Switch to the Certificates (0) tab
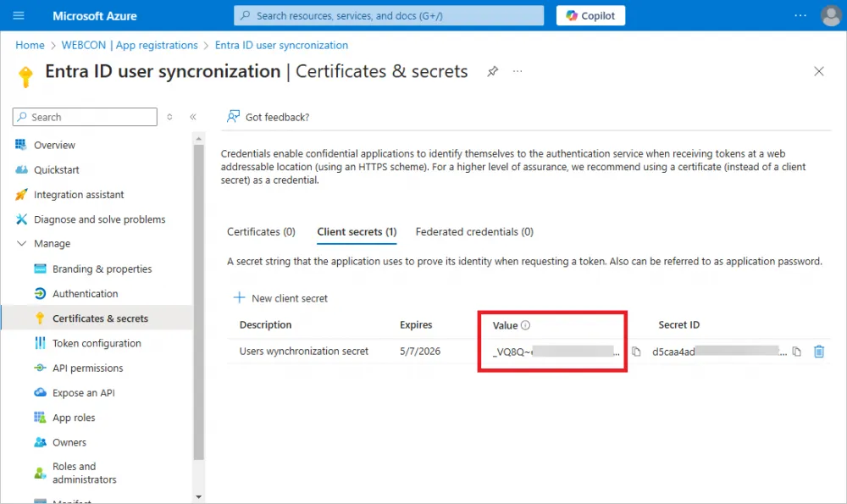 coord(261,232)
